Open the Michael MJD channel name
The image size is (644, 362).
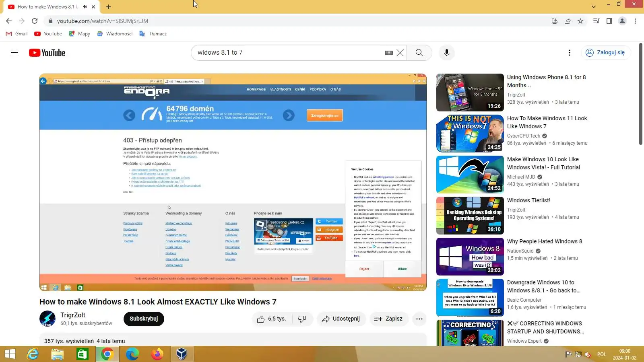[521, 177]
